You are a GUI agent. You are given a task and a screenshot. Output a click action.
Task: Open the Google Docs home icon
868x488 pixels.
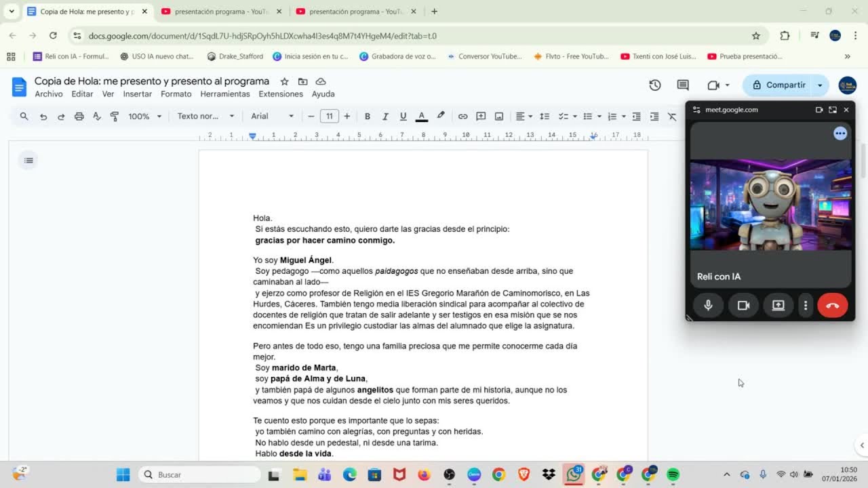[19, 86]
